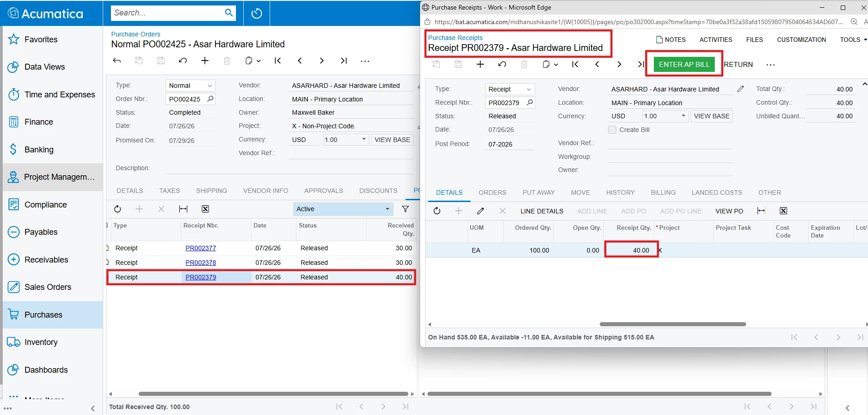The height and width of the screenshot is (415, 868).
Task: Switch to the TAXES tab
Action: [170, 191]
